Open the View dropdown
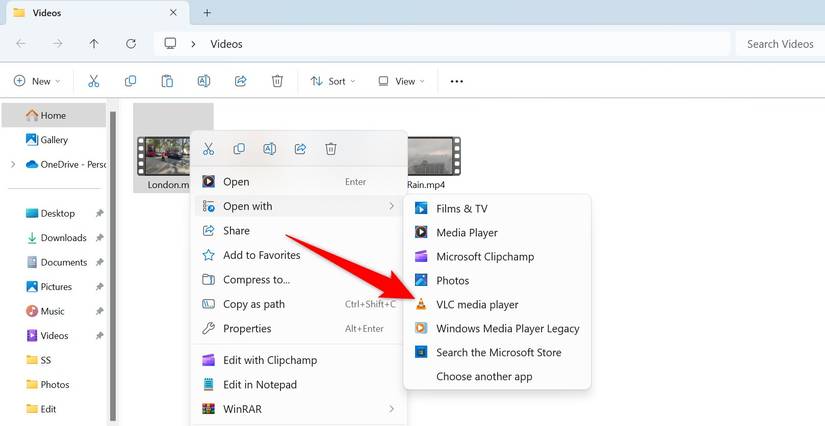 point(401,81)
